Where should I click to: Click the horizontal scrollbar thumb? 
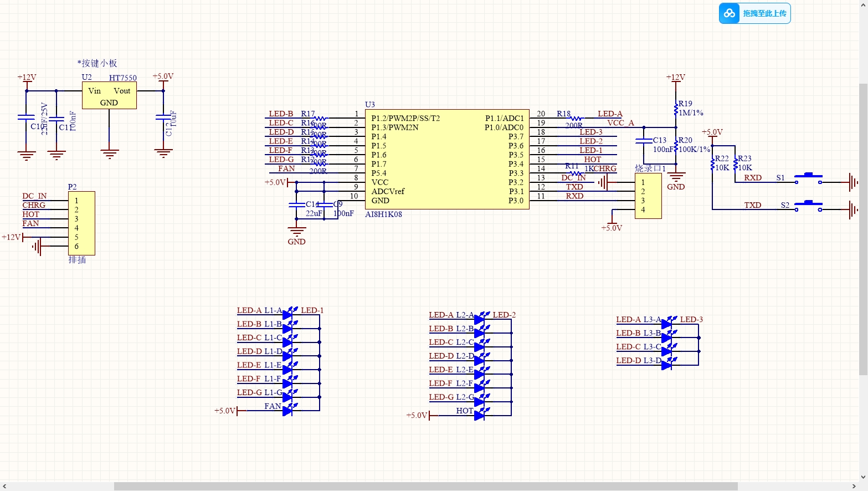coord(425,487)
